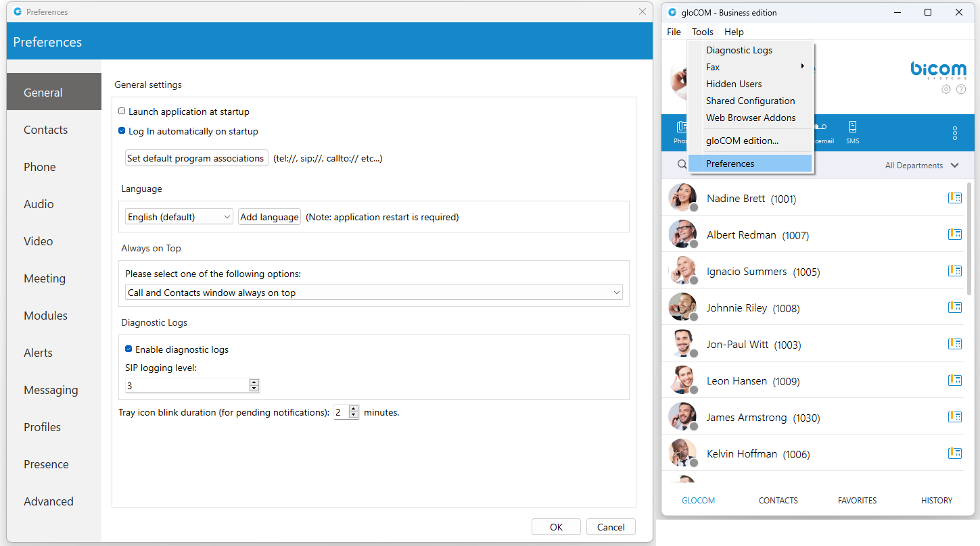Decrease tray icon blink duration down arrow
This screenshot has width=980, height=546.
(x=353, y=415)
